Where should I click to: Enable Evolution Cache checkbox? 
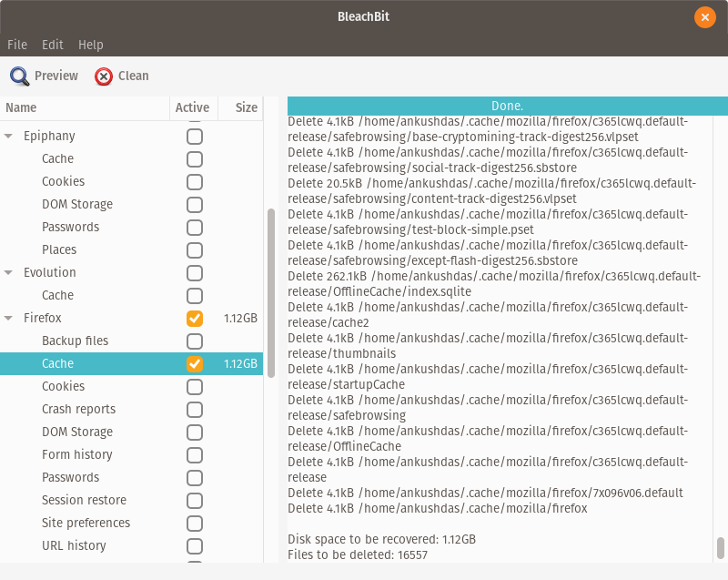(195, 296)
